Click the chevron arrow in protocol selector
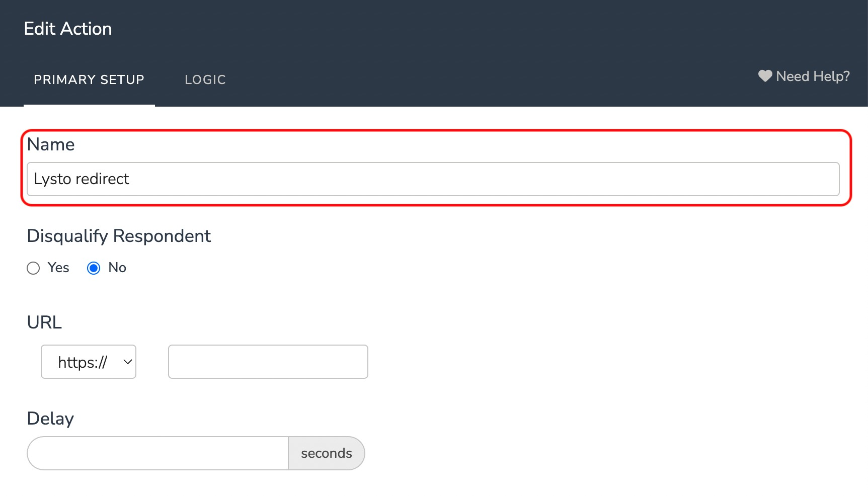Image resolution: width=868 pixels, height=496 pixels. pos(128,362)
